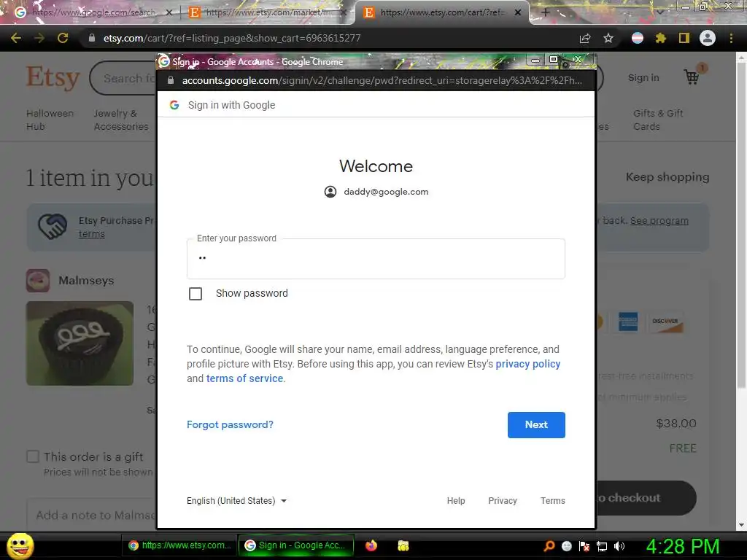Click the Malmseys shop avatar
Screen dimensions: 747x560
tap(38, 281)
